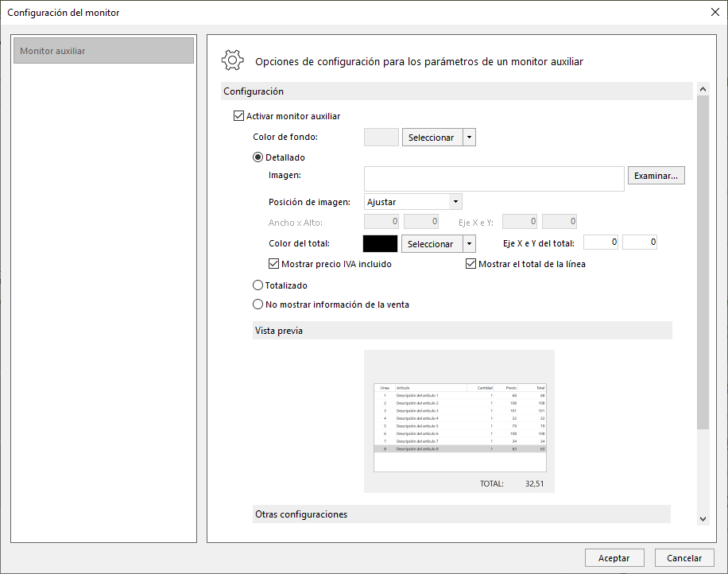Choose the Totalizado radio option

click(258, 285)
